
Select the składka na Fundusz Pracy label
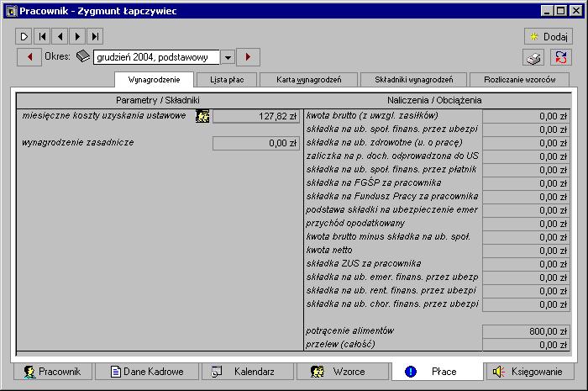pos(392,196)
